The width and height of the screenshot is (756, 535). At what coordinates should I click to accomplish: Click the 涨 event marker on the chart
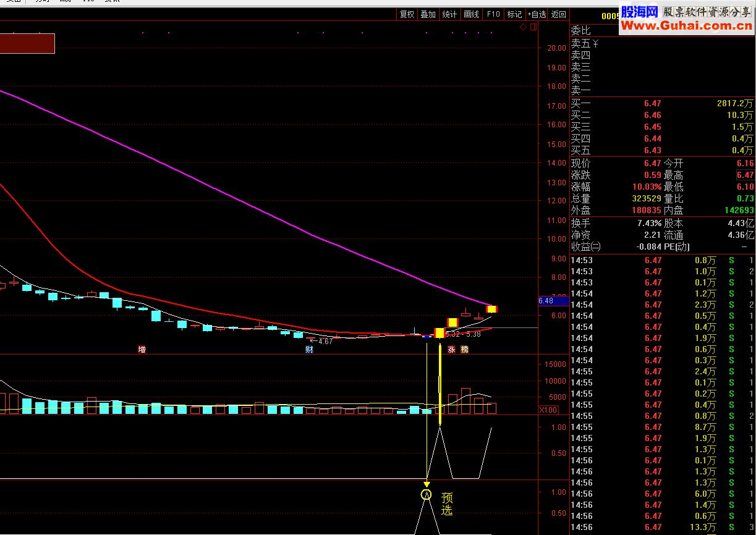point(451,350)
